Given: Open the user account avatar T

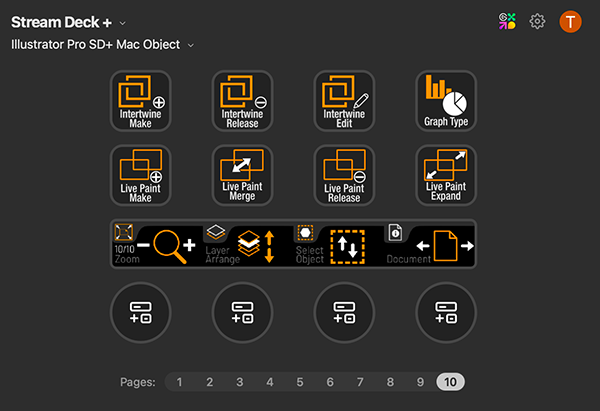Looking at the screenshot, I should point(571,21).
